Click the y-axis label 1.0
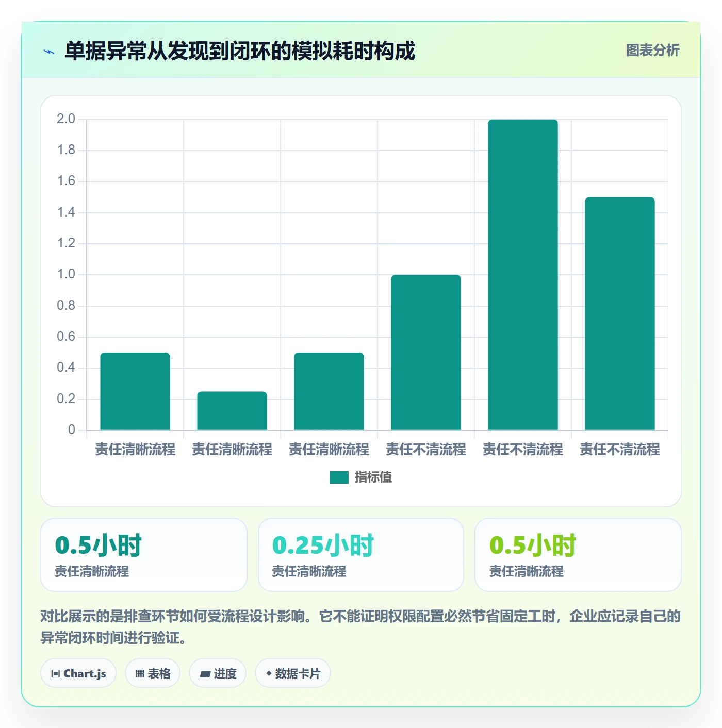722x728 pixels. click(66, 274)
